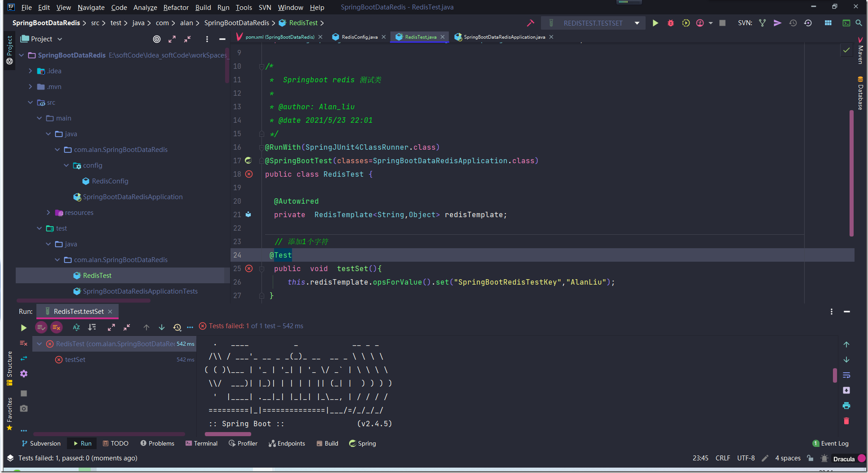Image resolution: width=868 pixels, height=473 pixels.
Task: Toggle the Structure side tool button
Action: pyautogui.click(x=9, y=369)
